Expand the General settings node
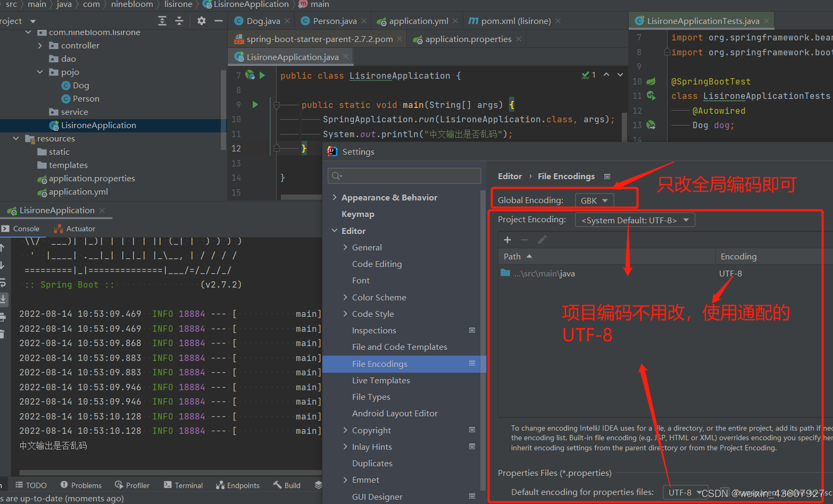Screen dimensions: 833x504 [x=345, y=247]
